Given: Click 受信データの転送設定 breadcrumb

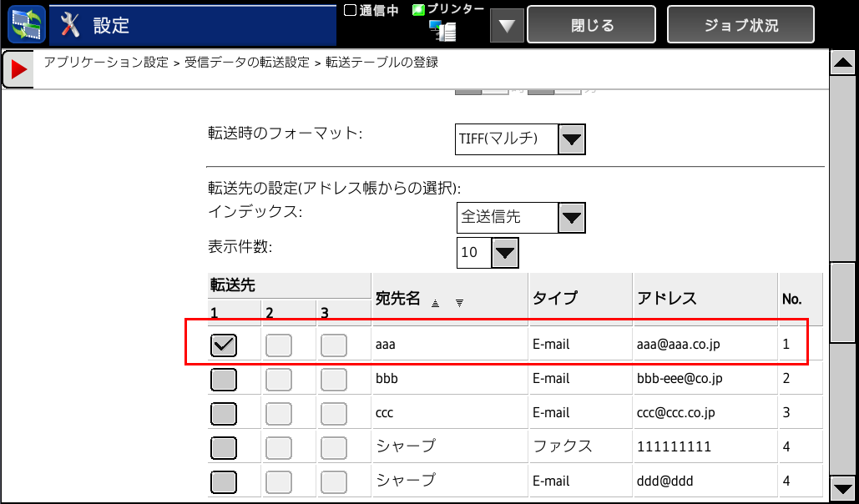Looking at the screenshot, I should pyautogui.click(x=247, y=63).
